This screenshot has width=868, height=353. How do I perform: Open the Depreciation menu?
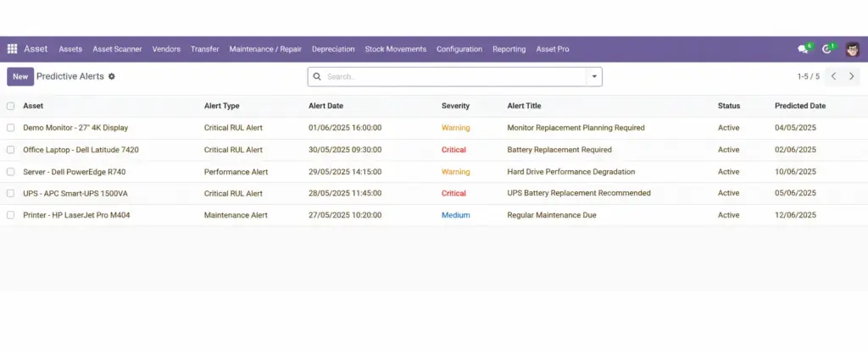point(333,49)
